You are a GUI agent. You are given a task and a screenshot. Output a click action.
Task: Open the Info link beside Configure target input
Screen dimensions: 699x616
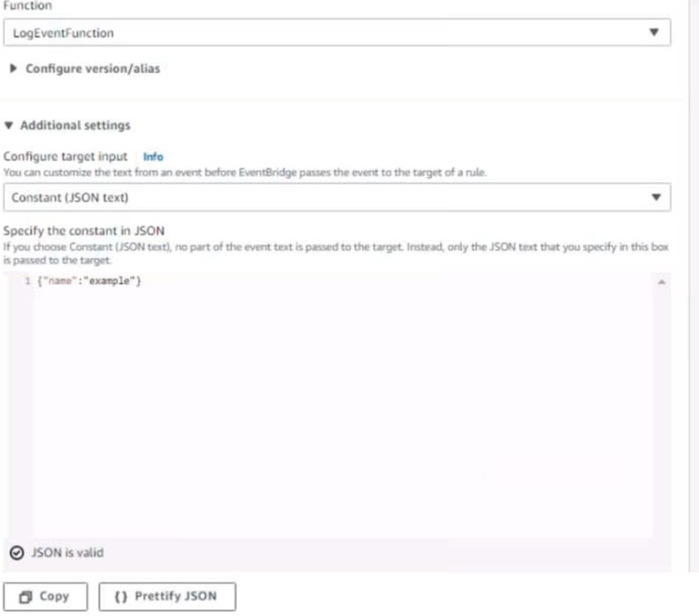click(x=153, y=157)
